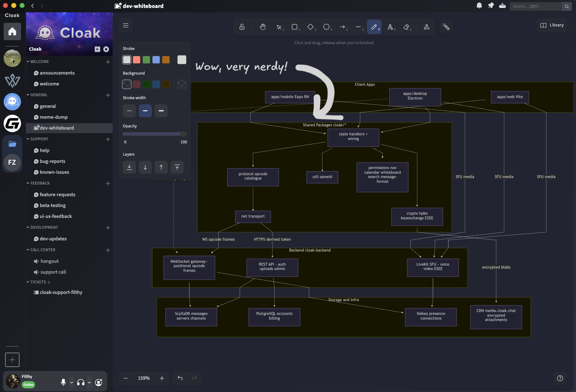Select the laser pointer tool
Screen dimensions: 576x392
pos(446,27)
